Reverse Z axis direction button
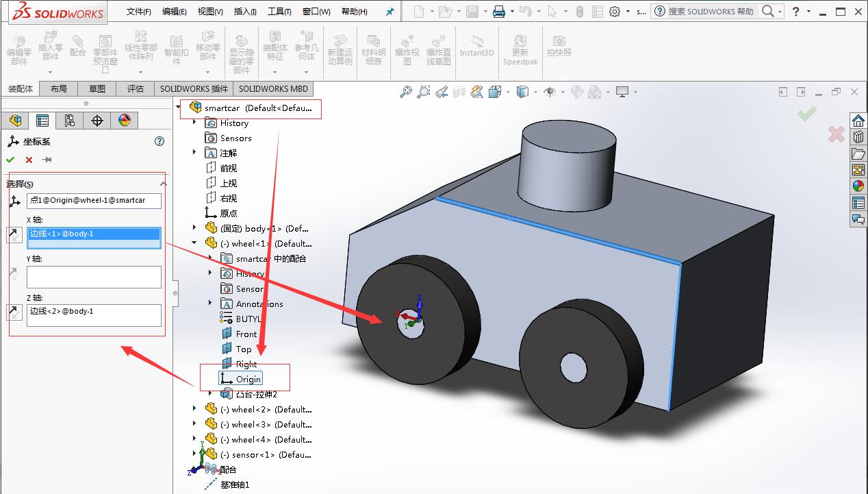 (x=14, y=312)
